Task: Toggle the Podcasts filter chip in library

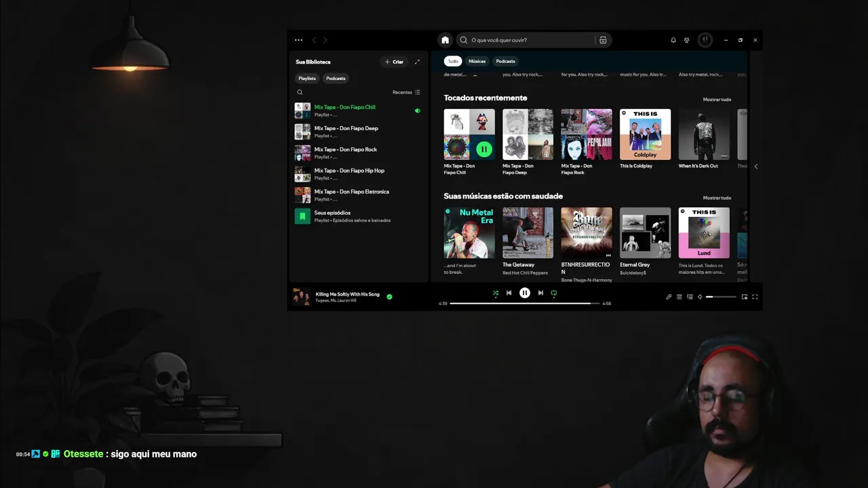Action: [x=336, y=78]
